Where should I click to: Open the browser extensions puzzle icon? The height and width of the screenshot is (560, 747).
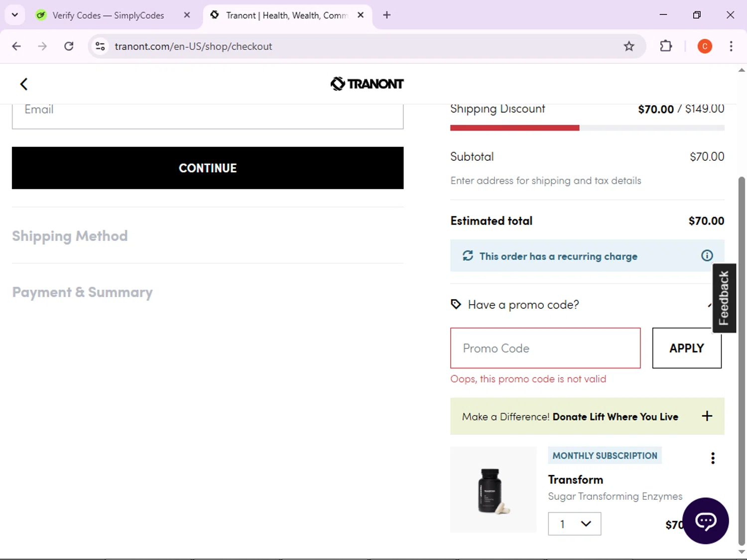666,46
